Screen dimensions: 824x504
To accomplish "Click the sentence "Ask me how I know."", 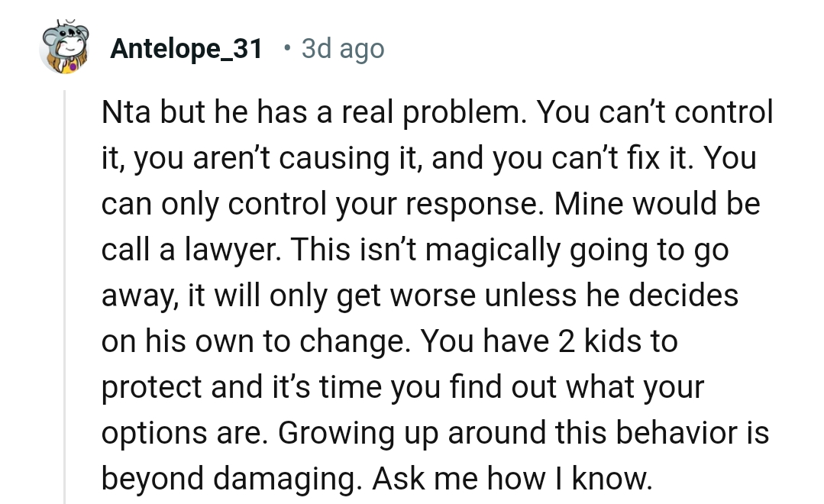I will [513, 480].
